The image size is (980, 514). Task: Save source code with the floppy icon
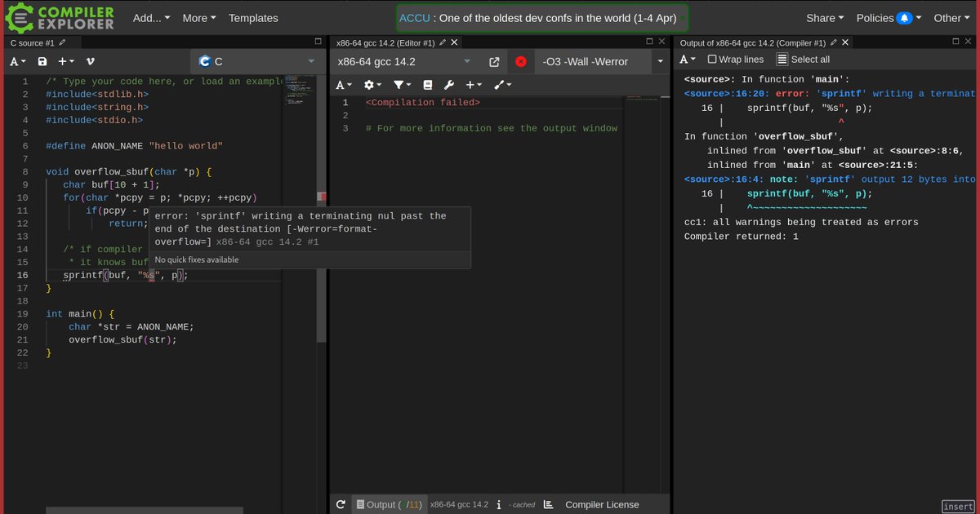(42, 61)
